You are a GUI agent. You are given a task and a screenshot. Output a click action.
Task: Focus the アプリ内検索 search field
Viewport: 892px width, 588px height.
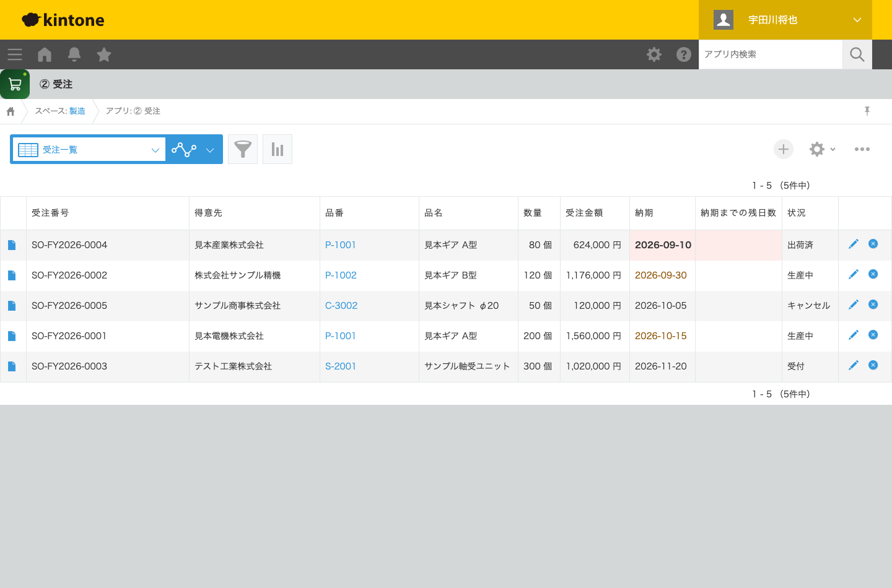tap(771, 54)
